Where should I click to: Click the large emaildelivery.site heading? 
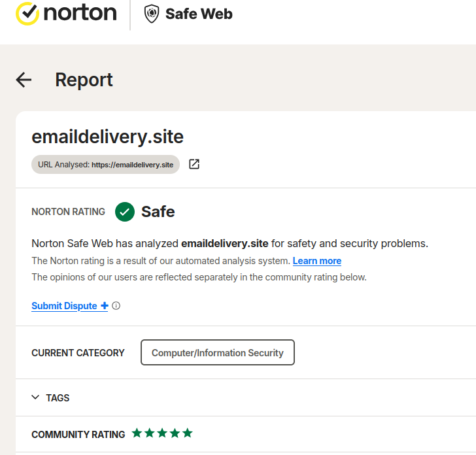(107, 137)
